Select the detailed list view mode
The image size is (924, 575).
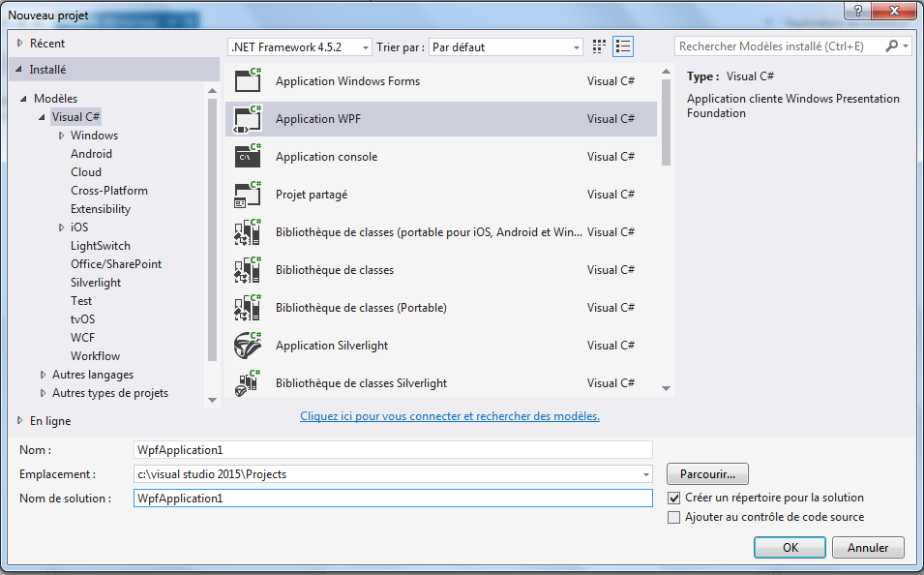(x=623, y=45)
